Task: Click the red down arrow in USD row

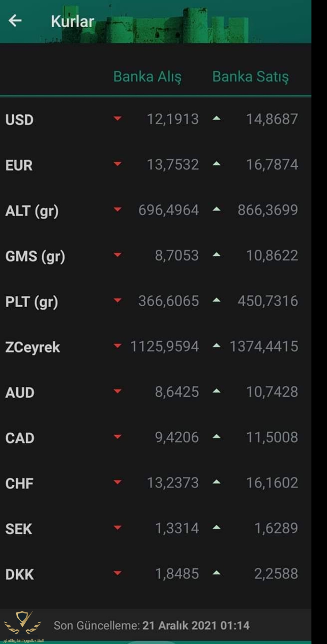Action: [x=117, y=118]
